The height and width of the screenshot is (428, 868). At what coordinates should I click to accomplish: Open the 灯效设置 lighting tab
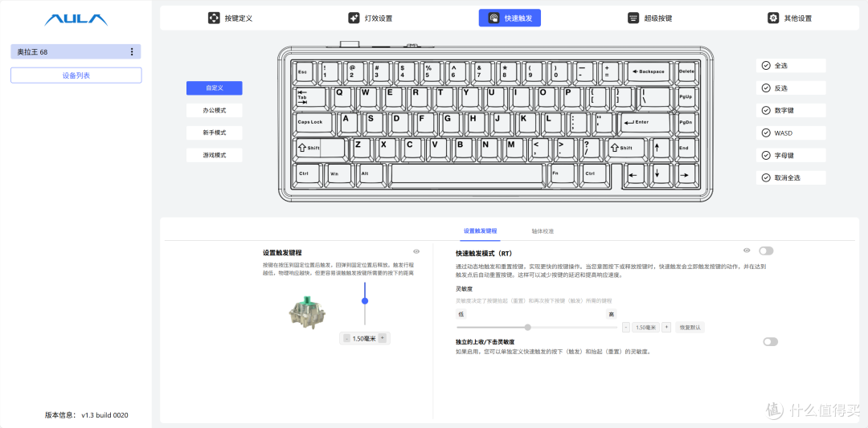371,18
